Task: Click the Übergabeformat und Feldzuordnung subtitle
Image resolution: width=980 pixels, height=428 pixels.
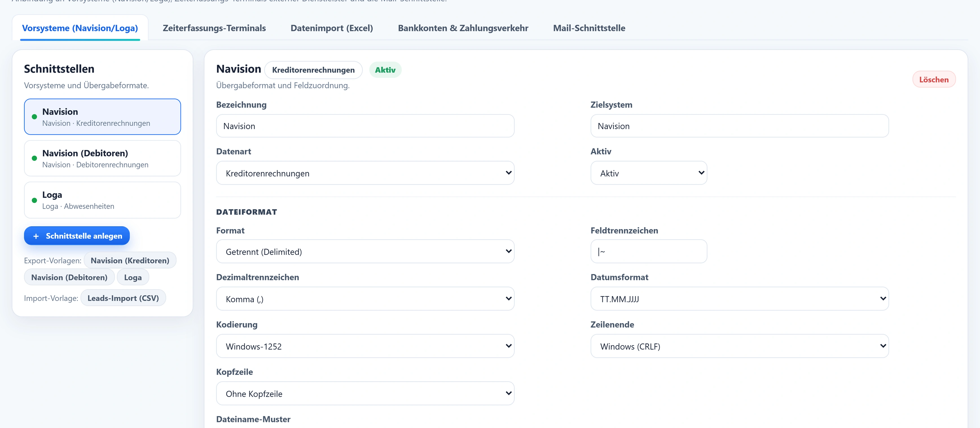Action: tap(283, 85)
